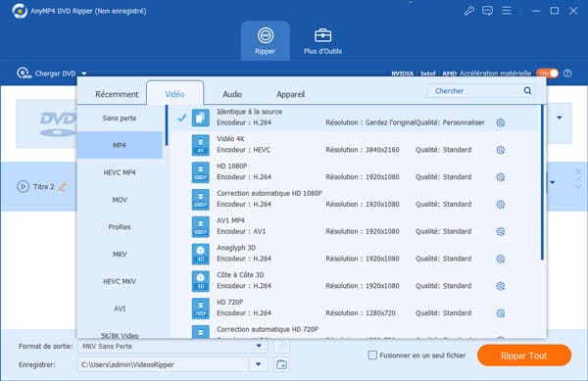Screen dimensions: 588x381
Task: Click the registration key icon
Action: pos(468,11)
